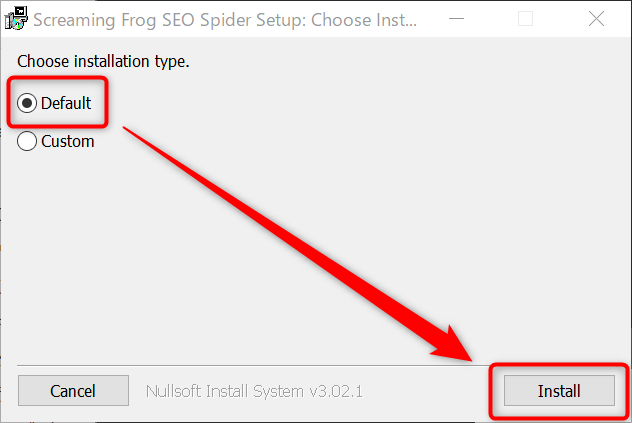Screen dimensions: 632x423
Task: Select the Default installation radio button
Action: pyautogui.click(x=29, y=103)
